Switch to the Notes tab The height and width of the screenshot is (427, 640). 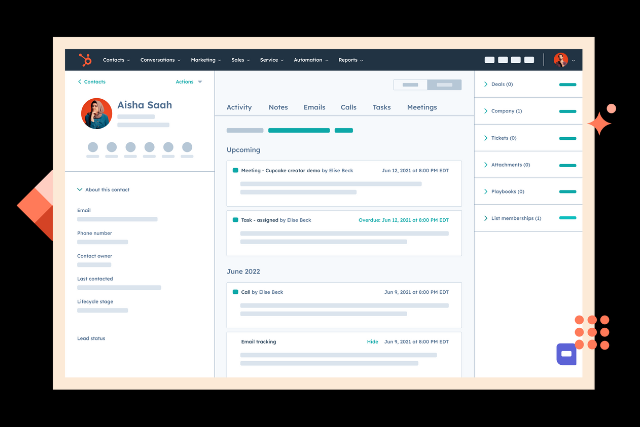pos(278,107)
